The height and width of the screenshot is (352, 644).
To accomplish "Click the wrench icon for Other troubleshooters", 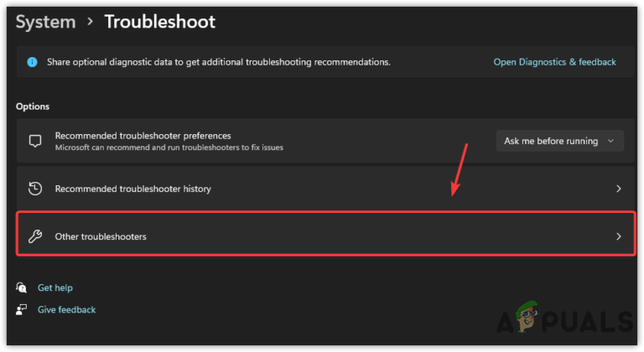I will (35, 236).
